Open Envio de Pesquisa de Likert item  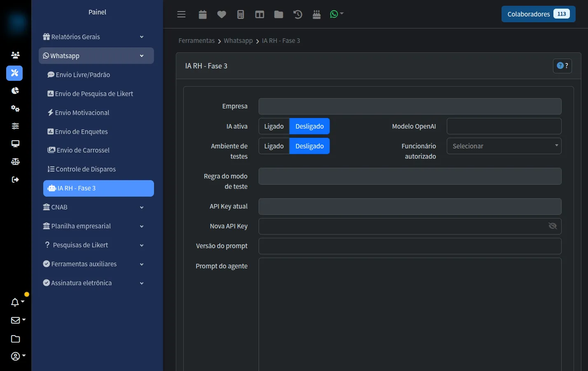pyautogui.click(x=98, y=94)
